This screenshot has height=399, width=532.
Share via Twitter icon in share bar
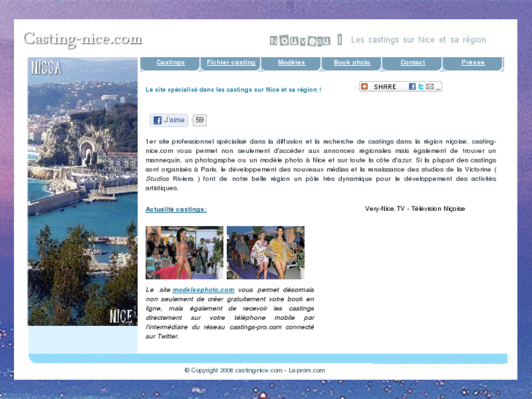(x=421, y=86)
